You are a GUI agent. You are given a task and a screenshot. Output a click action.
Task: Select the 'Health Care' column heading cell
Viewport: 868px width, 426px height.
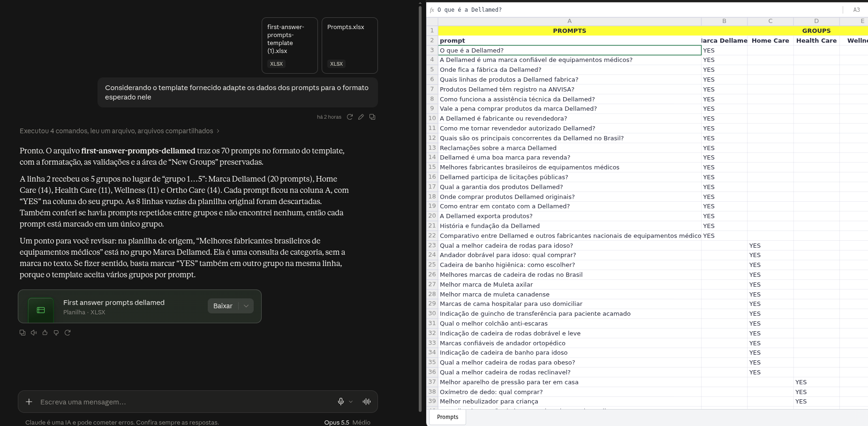coord(816,41)
